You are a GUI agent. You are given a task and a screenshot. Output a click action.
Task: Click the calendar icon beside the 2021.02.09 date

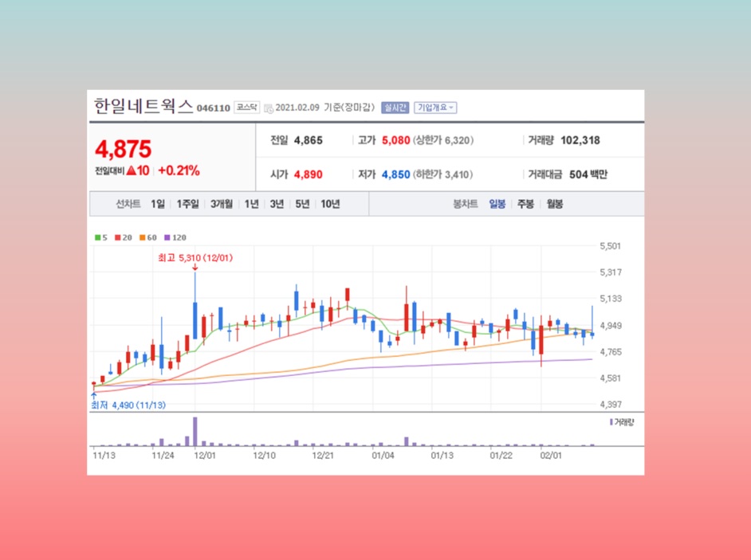point(268,108)
